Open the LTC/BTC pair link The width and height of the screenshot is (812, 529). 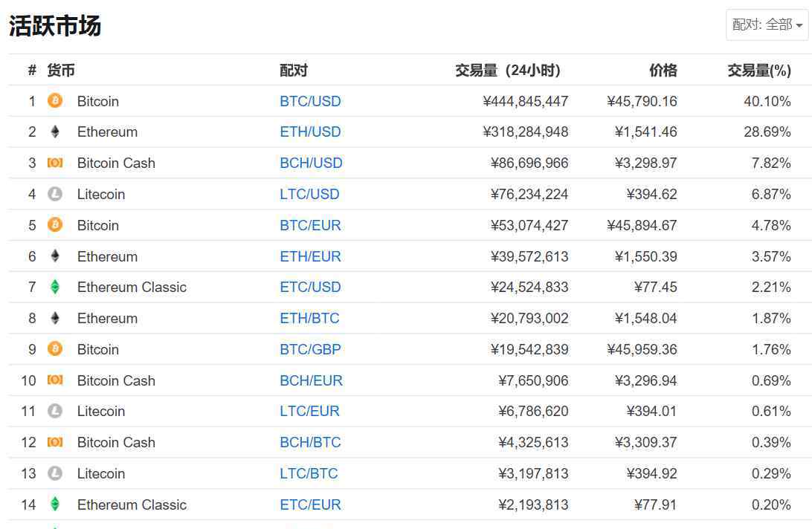tap(309, 473)
